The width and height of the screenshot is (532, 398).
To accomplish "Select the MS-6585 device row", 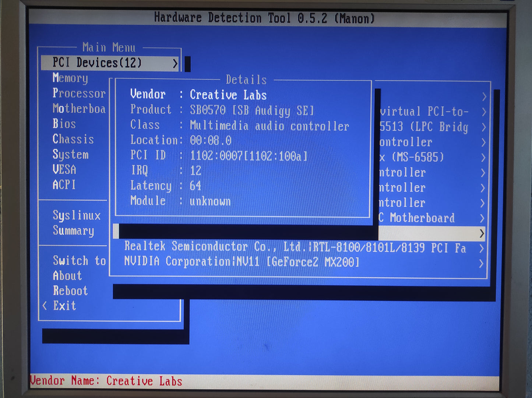I will [412, 158].
